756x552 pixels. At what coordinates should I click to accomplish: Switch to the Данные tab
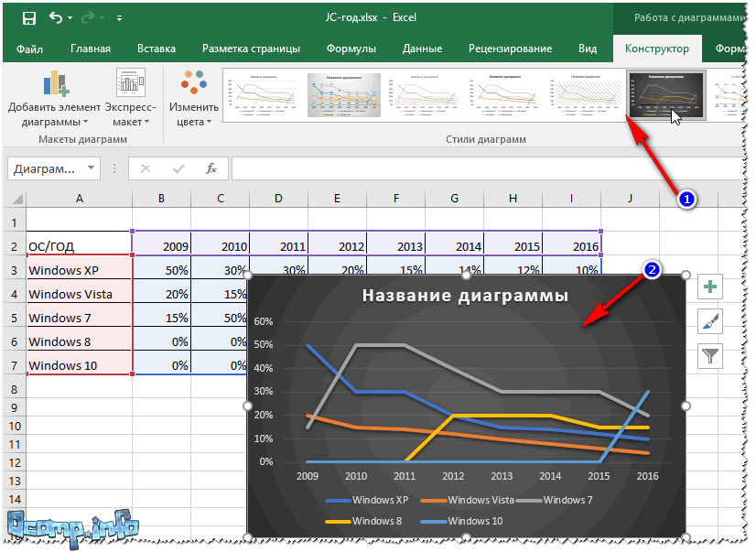(422, 49)
